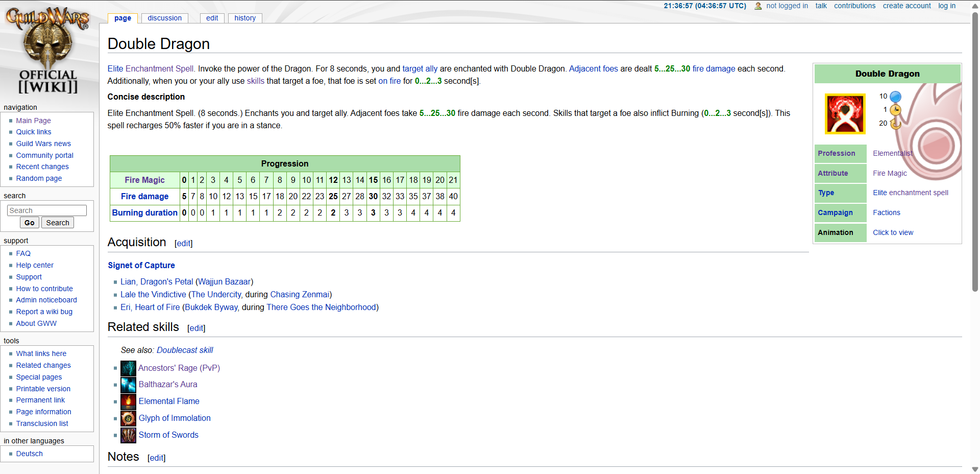Screen dimensions: 980x474
Task: Open the Balthazar's Aura skill icon
Action: point(128,385)
